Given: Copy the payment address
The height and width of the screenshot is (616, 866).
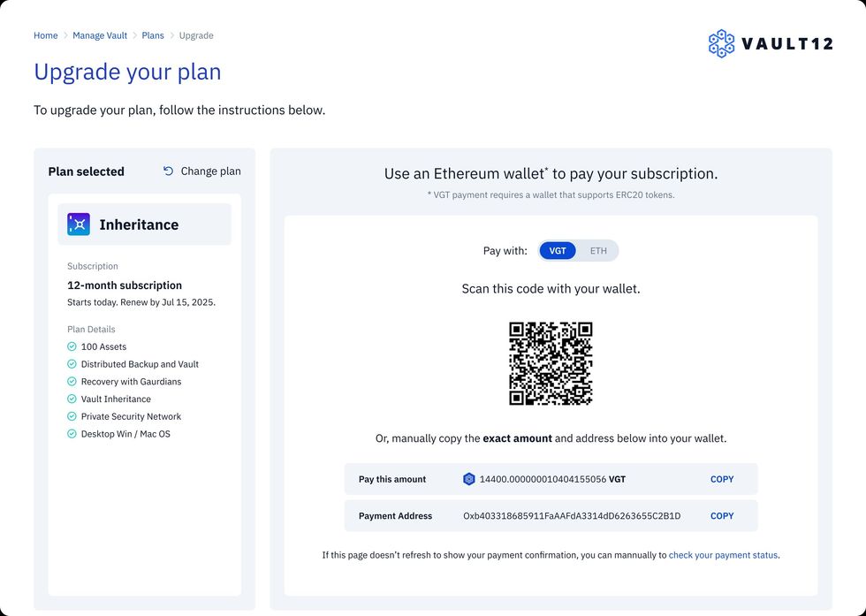Looking at the screenshot, I should tap(722, 516).
